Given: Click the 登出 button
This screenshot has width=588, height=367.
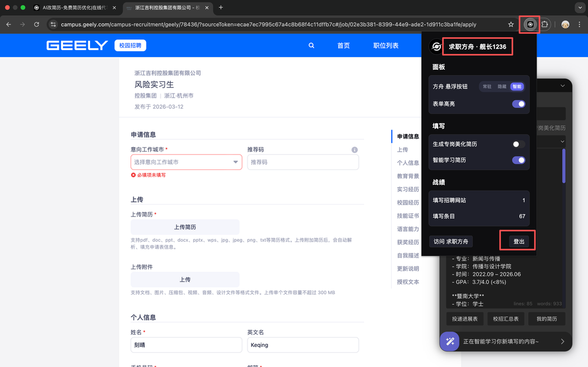Looking at the screenshot, I should click(x=519, y=242).
